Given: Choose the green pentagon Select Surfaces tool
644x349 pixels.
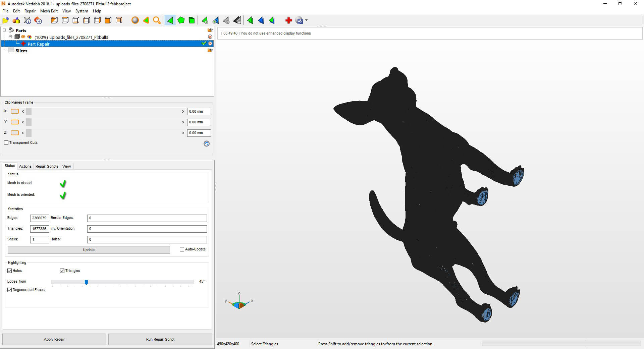Looking at the screenshot, I should click(x=181, y=20).
